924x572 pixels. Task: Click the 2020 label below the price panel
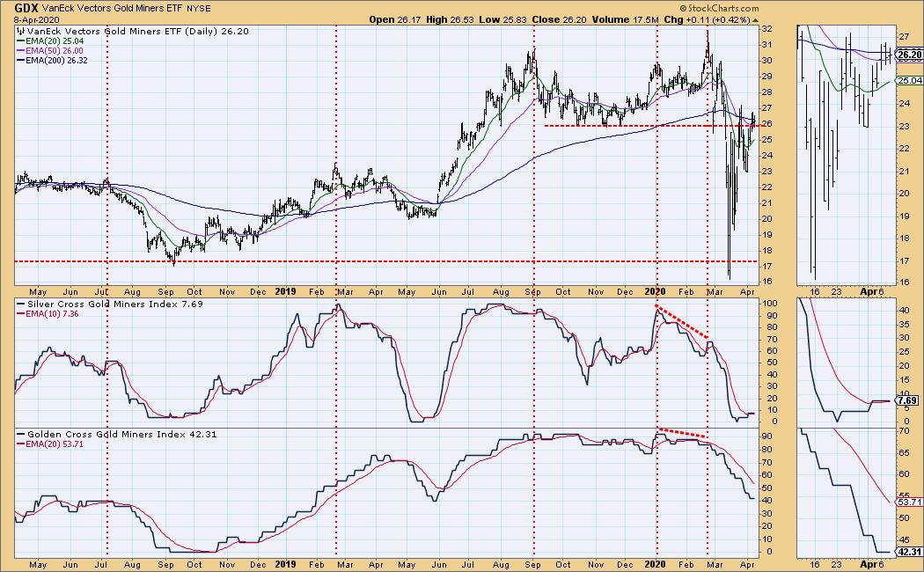(655, 291)
